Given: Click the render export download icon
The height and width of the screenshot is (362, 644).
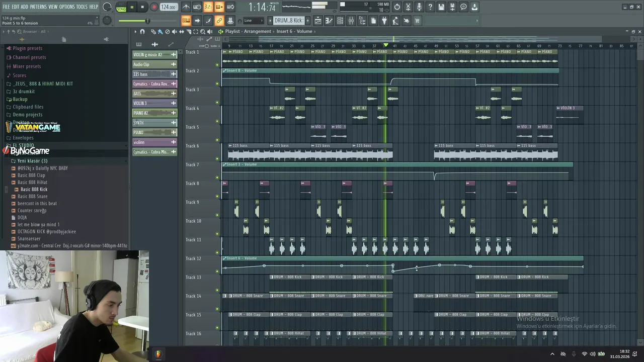Looking at the screenshot, I should tap(474, 7).
